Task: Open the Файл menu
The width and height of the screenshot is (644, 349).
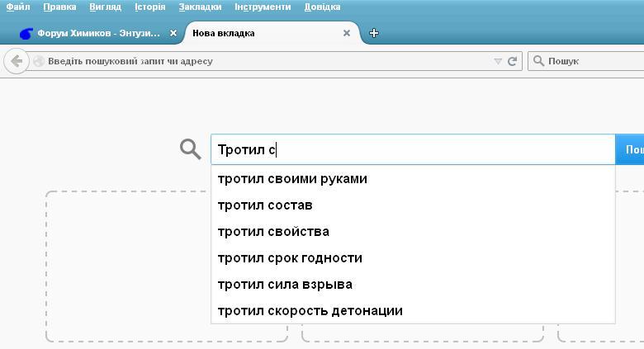Action: tap(17, 7)
